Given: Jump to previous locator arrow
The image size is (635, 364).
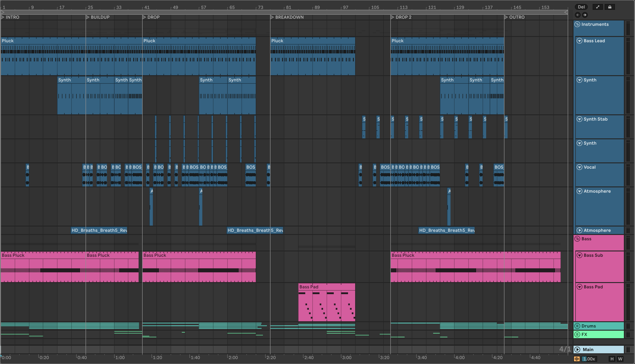Looking at the screenshot, I should click(578, 15).
